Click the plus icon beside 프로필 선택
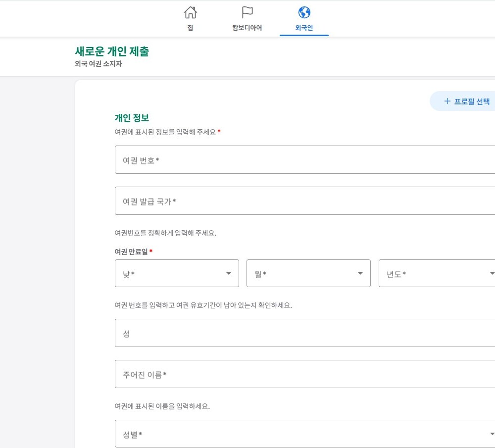495x448 pixels. coord(447,101)
